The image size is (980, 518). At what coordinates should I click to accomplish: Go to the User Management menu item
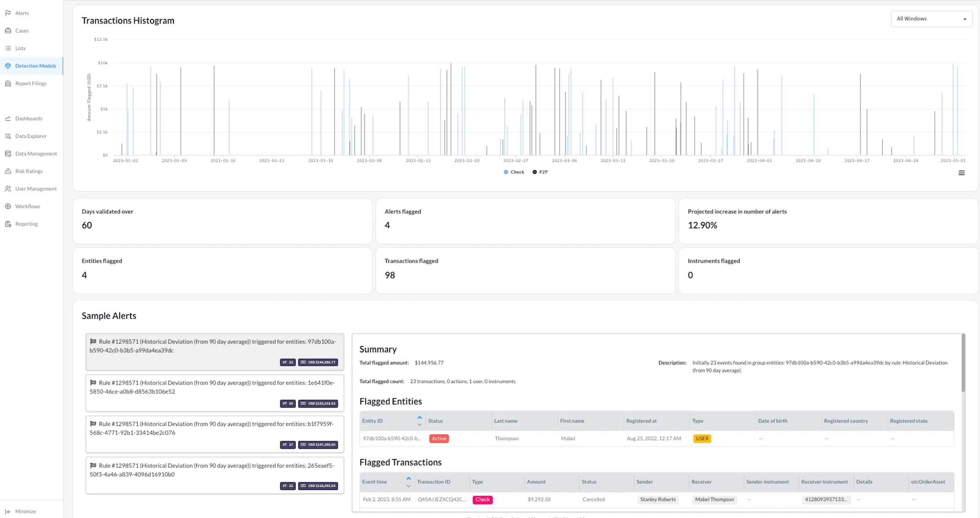36,189
